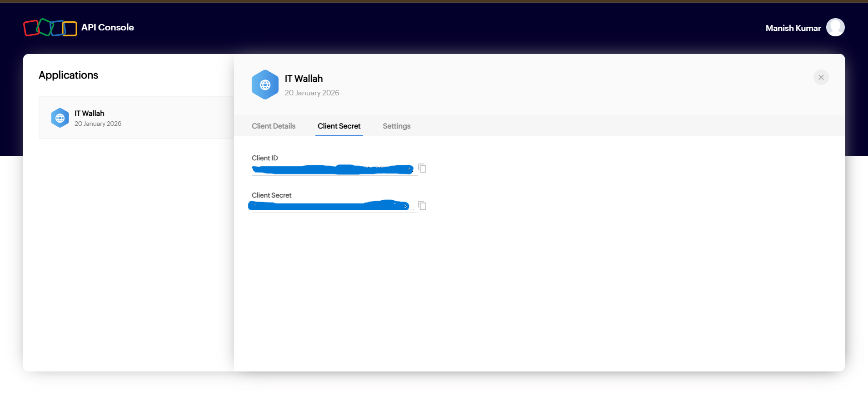Click the masked Client Secret field
The width and height of the screenshot is (868, 396).
click(334, 207)
